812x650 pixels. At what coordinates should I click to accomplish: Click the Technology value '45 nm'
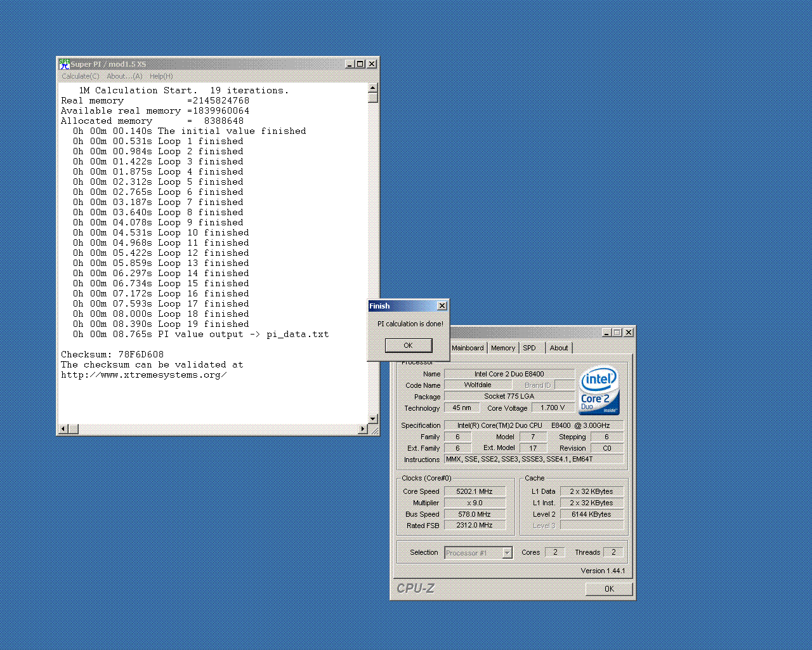click(x=462, y=408)
